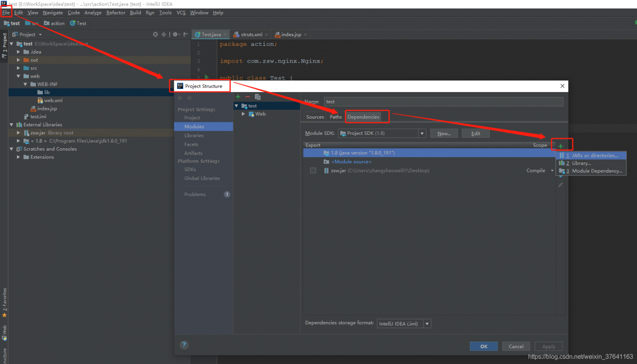This screenshot has width=637, height=364.
Task: Select the Module source dependency row
Action: tap(429, 162)
